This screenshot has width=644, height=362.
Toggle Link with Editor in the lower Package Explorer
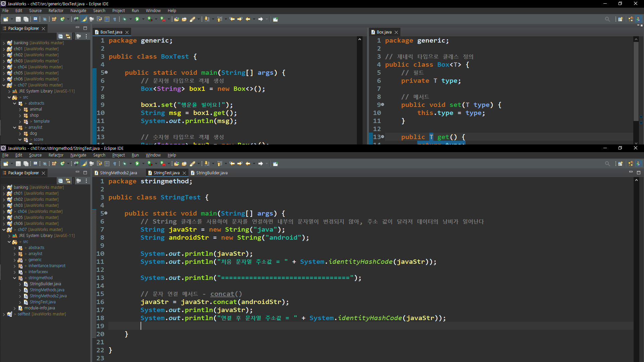pyautogui.click(x=68, y=181)
